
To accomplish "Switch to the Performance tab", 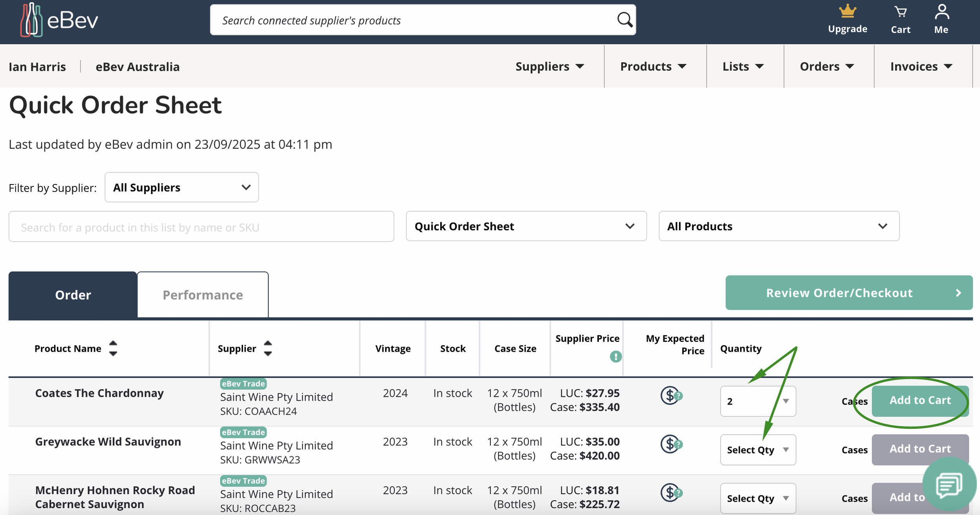I will tap(203, 295).
